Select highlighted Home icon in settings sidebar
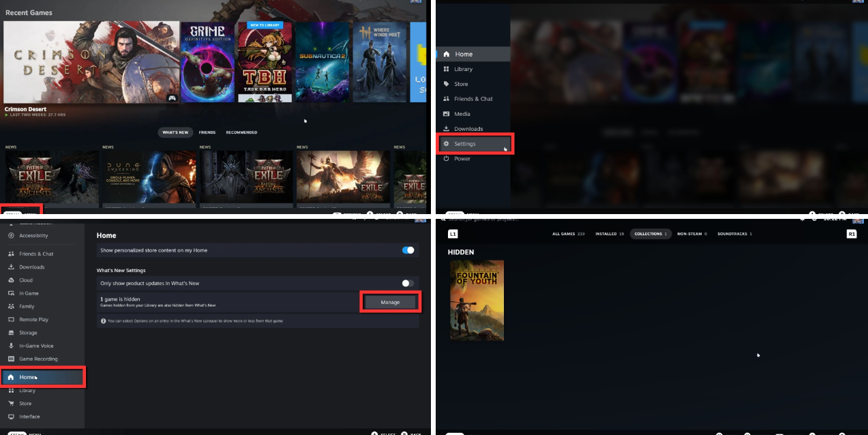This screenshot has width=868, height=435. [x=11, y=377]
